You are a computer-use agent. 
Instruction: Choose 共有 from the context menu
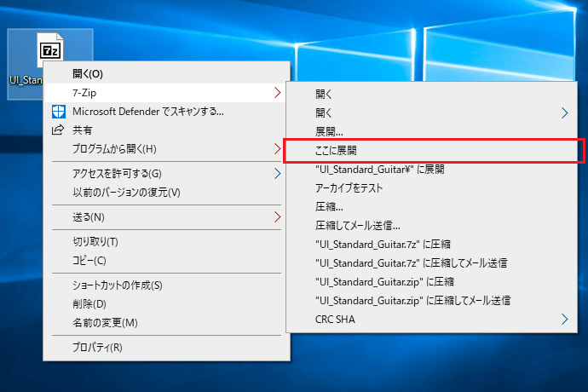click(167, 130)
